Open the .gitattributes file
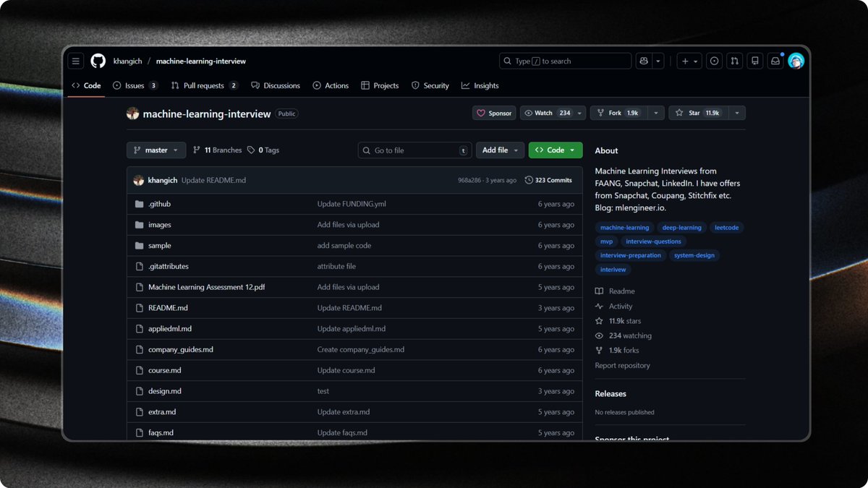The height and width of the screenshot is (488, 868). coord(169,267)
